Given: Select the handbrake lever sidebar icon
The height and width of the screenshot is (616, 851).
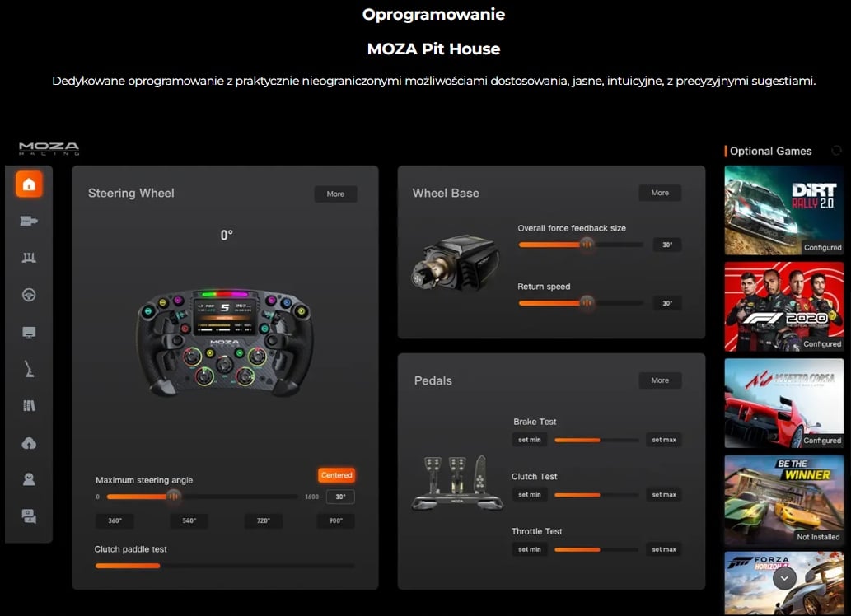Looking at the screenshot, I should [x=29, y=370].
